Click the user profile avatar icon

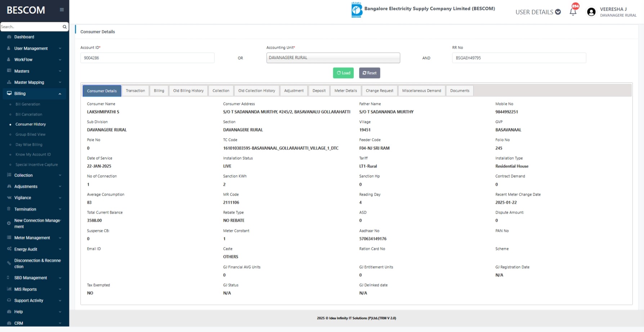(x=591, y=12)
